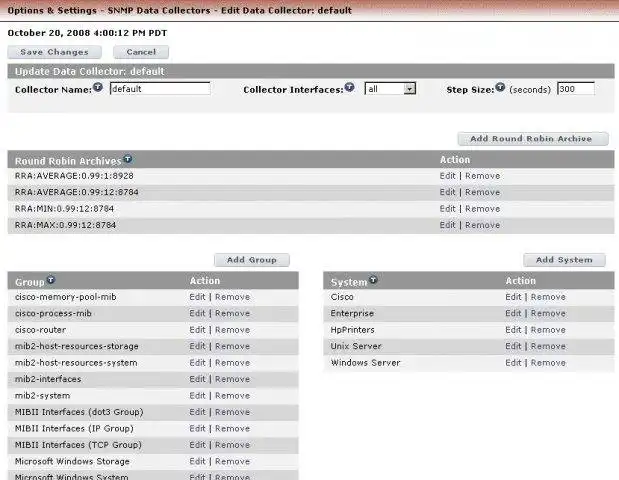
Task: Edit the mib2-host-resources-system group
Action: (x=197, y=363)
